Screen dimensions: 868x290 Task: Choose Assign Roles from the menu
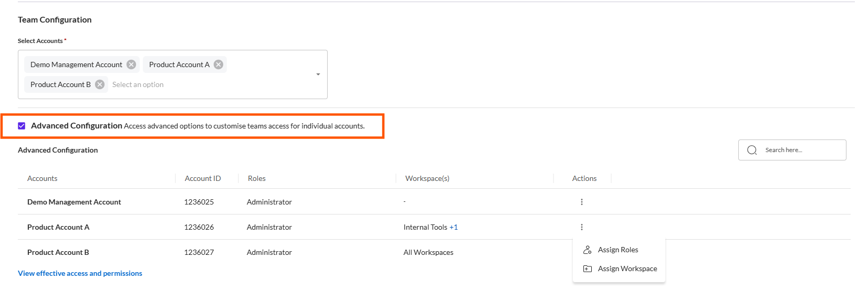tap(619, 250)
